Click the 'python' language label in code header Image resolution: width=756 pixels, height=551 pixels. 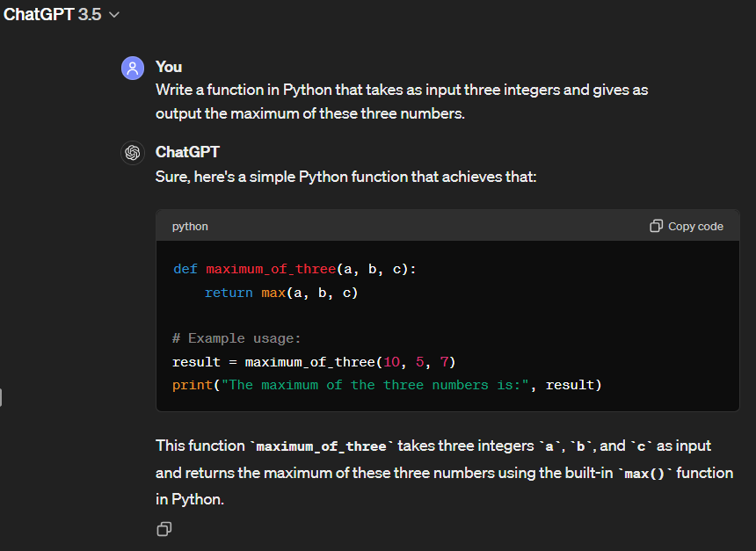[x=190, y=227]
